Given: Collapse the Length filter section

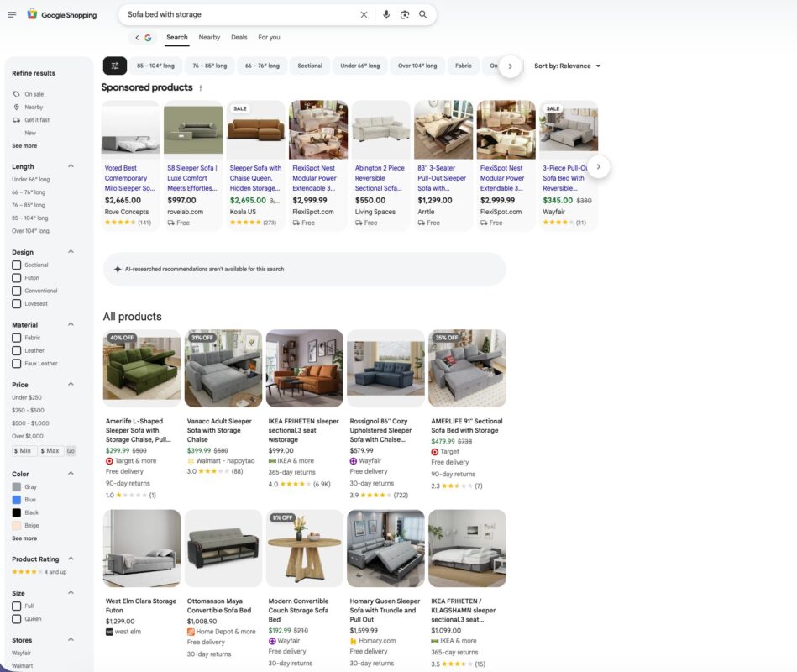Looking at the screenshot, I should (71, 166).
